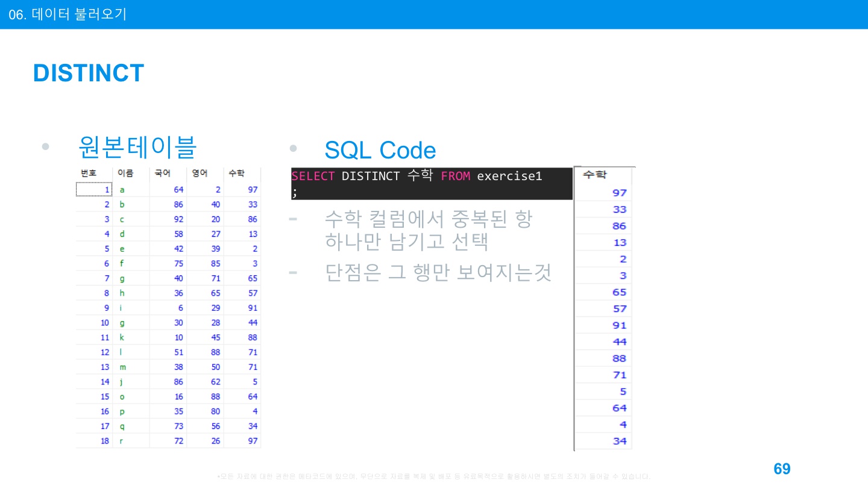Click the copyright notice at the slide footer
The height and width of the screenshot is (488, 868).
433,477
